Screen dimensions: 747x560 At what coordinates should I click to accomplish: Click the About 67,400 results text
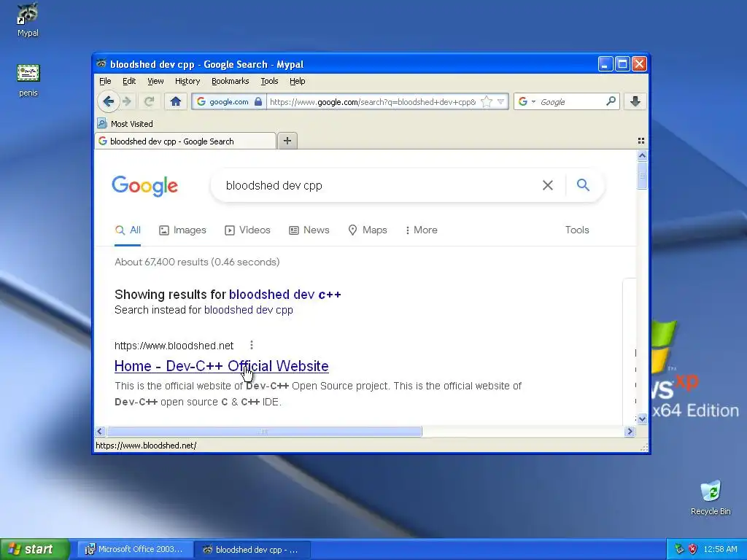coord(197,262)
